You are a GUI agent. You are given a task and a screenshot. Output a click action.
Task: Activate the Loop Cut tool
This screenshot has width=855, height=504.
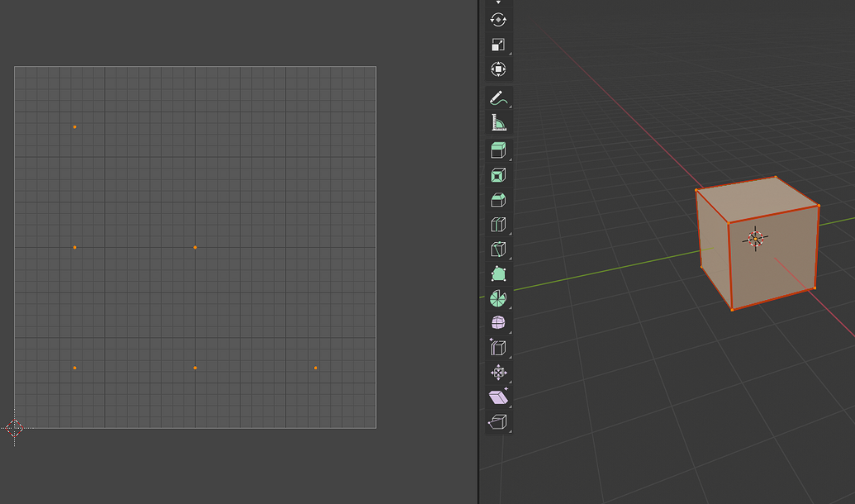498,224
